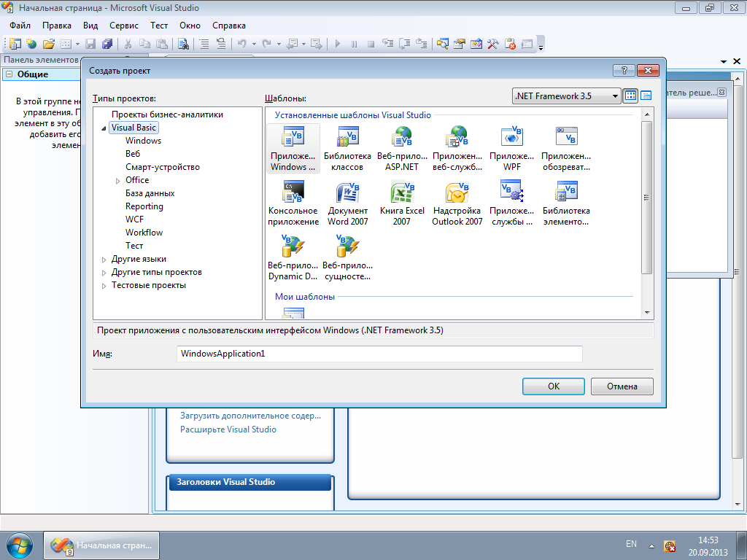This screenshot has width=747, height=560.
Task: Select the База данных project type
Action: (150, 193)
